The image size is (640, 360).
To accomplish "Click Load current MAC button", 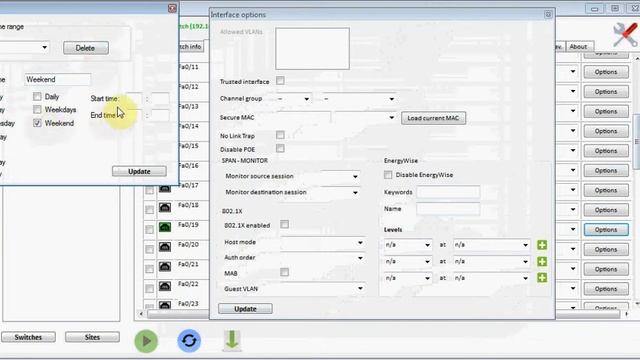I will [433, 118].
